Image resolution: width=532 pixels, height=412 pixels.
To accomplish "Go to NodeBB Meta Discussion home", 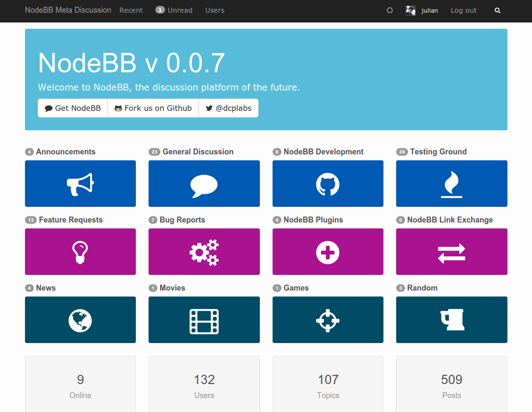I will coord(68,10).
